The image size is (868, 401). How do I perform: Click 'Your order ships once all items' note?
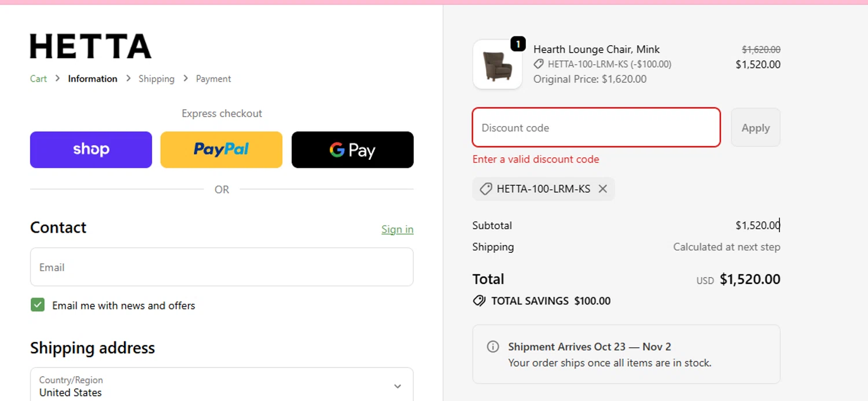610,363
